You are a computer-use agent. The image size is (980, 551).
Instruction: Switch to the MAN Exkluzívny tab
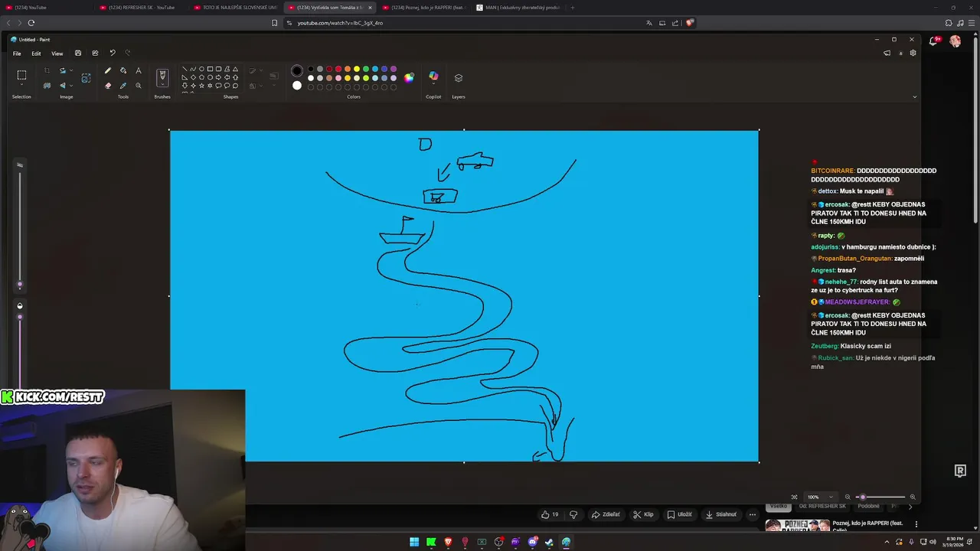pos(518,8)
